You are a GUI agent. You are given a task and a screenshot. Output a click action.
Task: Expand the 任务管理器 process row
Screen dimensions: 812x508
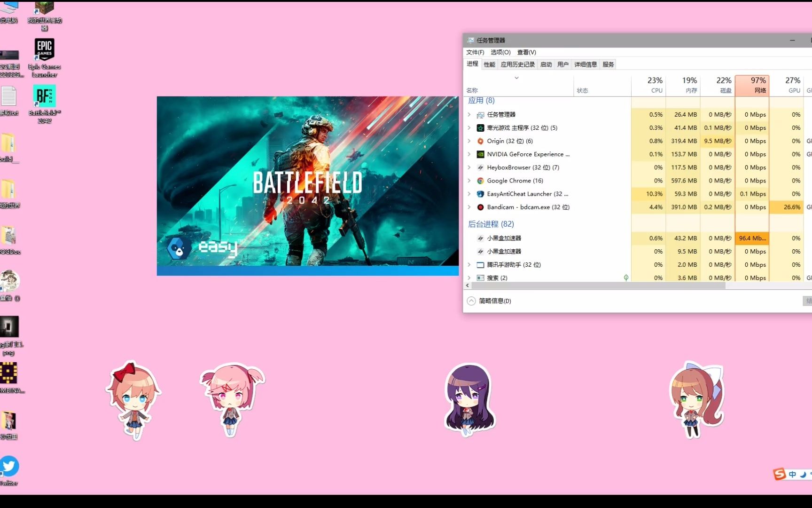[469, 115]
